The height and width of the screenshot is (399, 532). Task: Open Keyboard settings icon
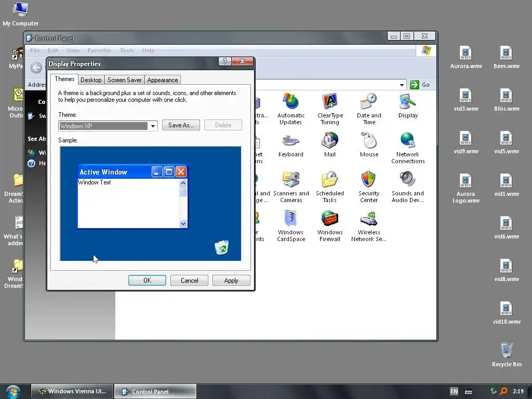tap(291, 145)
